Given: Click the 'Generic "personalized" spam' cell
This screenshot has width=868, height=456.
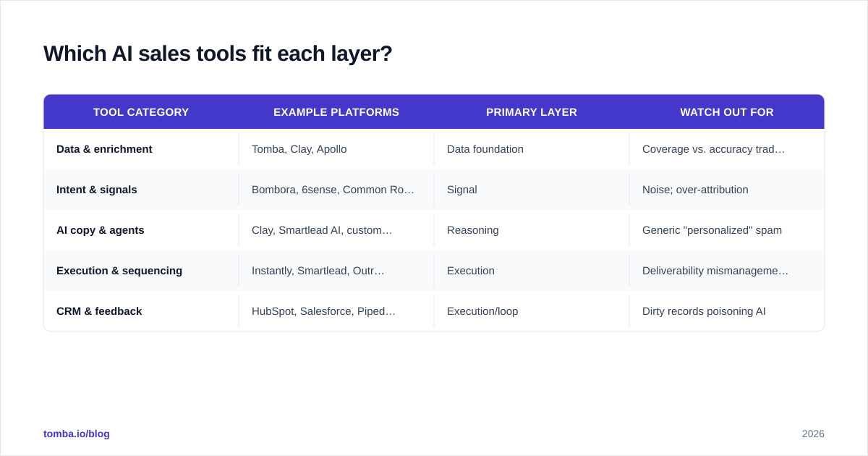Looking at the screenshot, I should coord(712,230).
